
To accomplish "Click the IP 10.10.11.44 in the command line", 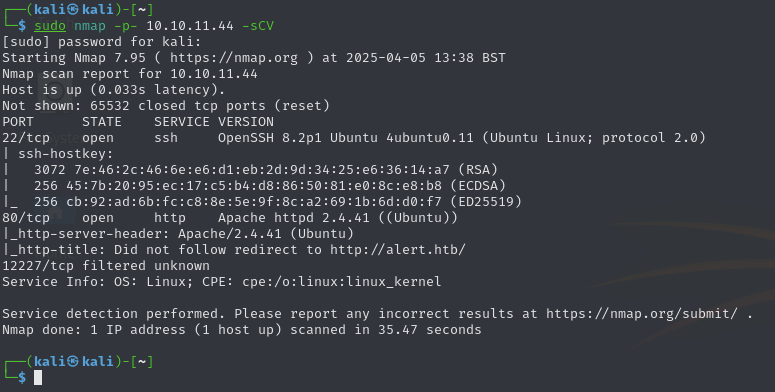I will click(x=190, y=26).
